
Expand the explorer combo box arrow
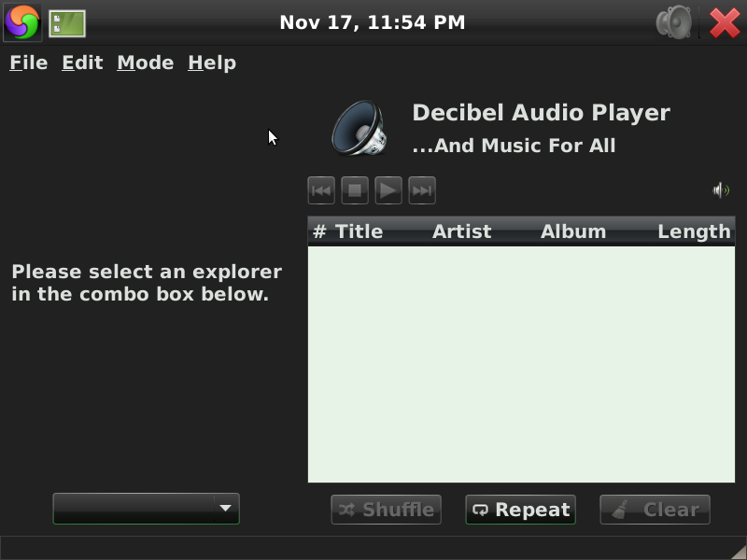[x=226, y=509]
